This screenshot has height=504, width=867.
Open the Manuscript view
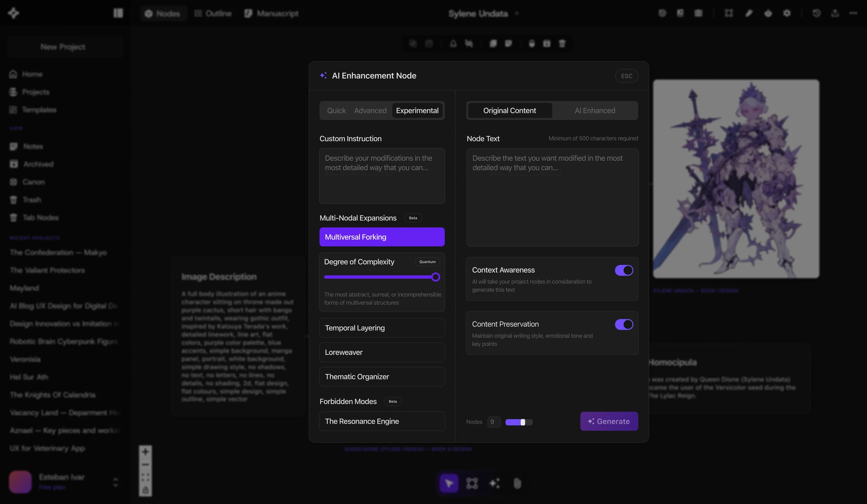point(272,13)
